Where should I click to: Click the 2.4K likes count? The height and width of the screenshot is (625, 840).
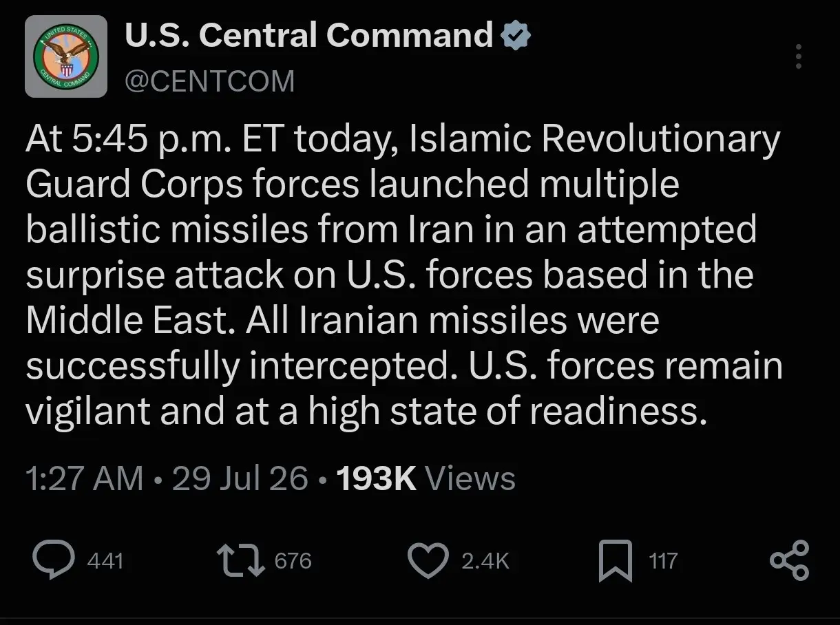point(485,561)
